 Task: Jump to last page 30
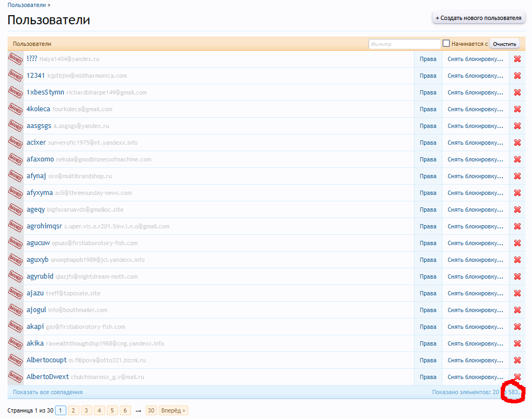pos(151,411)
